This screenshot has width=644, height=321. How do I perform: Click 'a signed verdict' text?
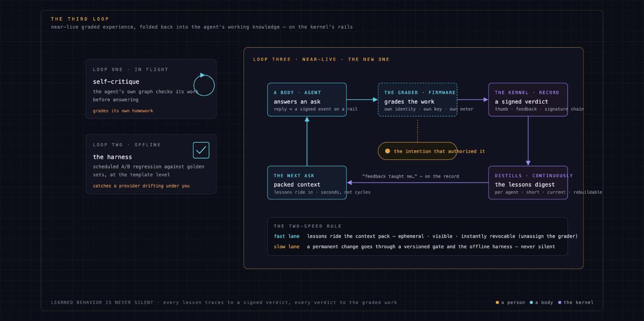pyautogui.click(x=521, y=102)
